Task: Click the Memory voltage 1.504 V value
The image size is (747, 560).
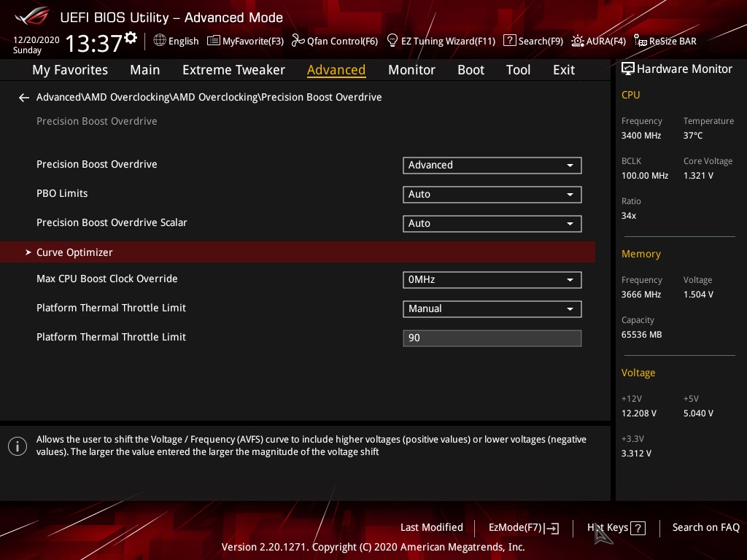Action: [x=698, y=295]
